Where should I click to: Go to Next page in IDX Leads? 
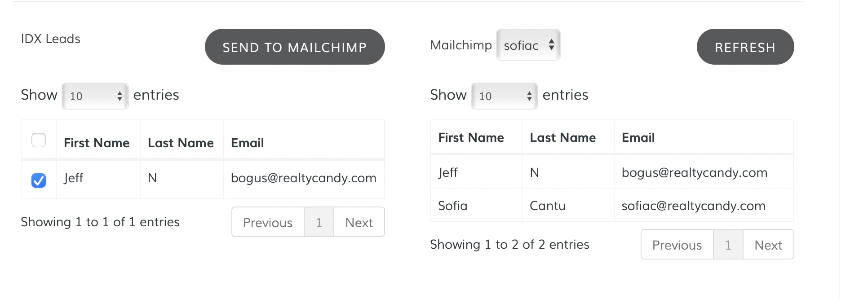coord(359,222)
